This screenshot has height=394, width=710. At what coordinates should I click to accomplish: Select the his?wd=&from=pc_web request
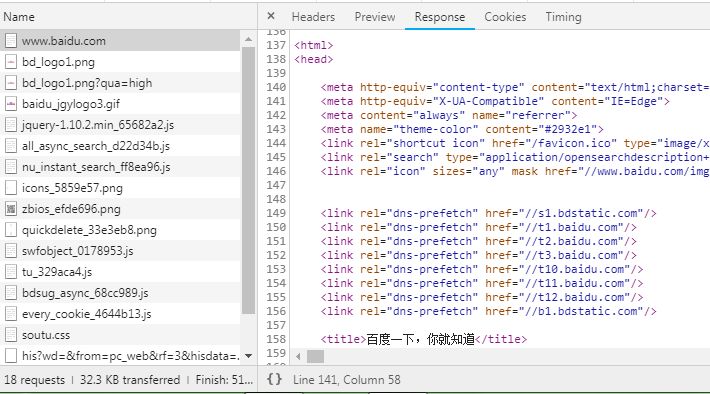(x=120, y=356)
